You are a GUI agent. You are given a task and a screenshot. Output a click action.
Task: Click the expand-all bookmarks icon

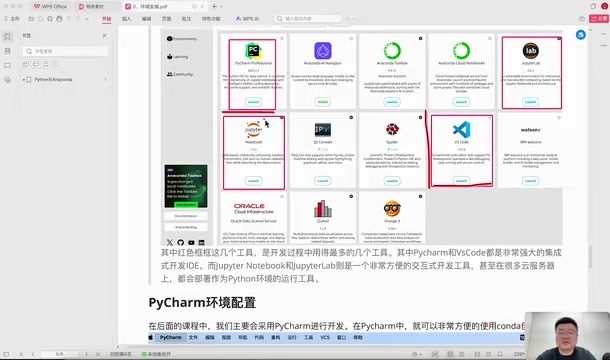[26, 64]
